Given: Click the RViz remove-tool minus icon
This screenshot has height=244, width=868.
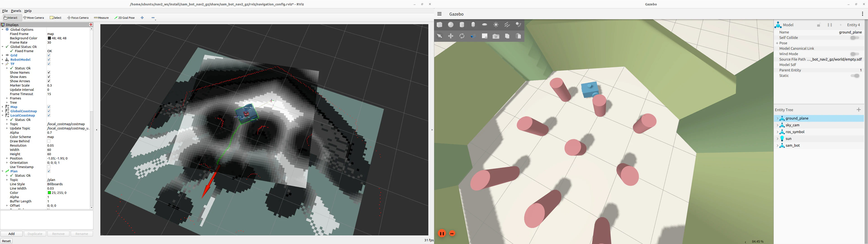Looking at the screenshot, I should click(x=153, y=18).
